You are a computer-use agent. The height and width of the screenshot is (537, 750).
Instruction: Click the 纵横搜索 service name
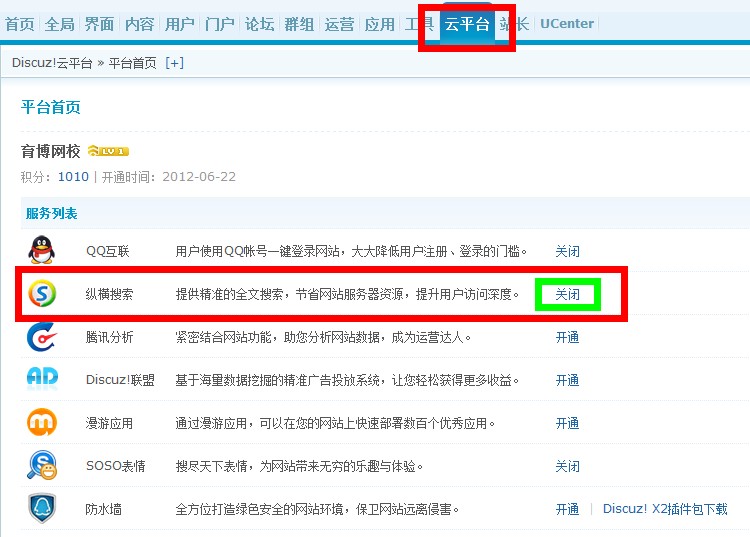(109, 294)
